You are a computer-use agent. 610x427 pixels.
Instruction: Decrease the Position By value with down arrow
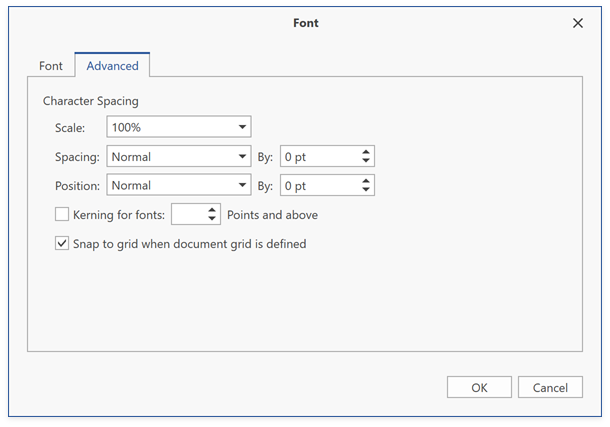366,189
